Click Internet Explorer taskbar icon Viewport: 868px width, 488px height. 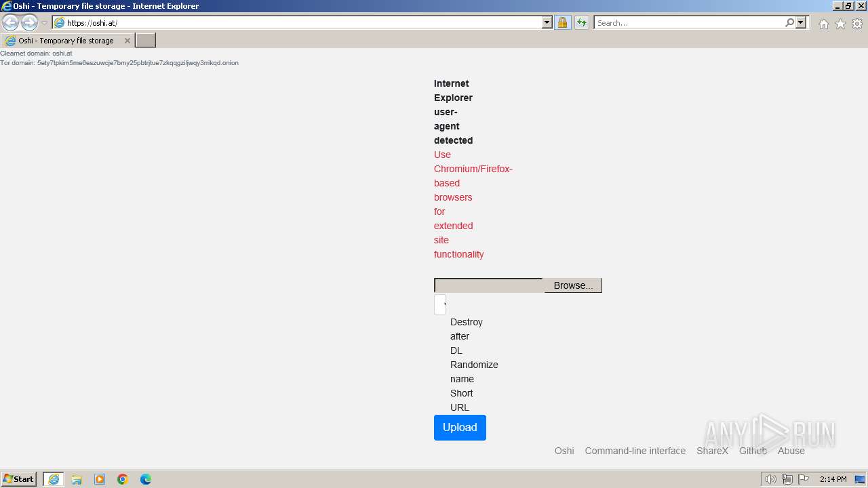[54, 479]
